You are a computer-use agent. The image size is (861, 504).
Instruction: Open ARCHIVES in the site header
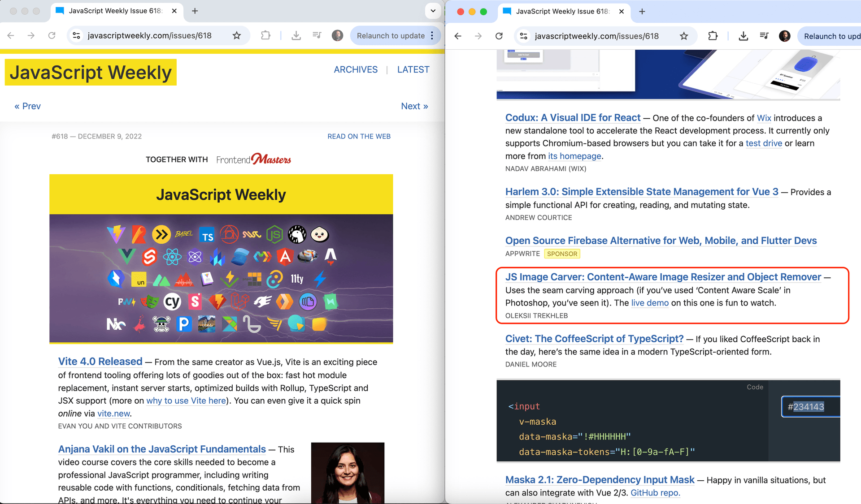(x=356, y=69)
